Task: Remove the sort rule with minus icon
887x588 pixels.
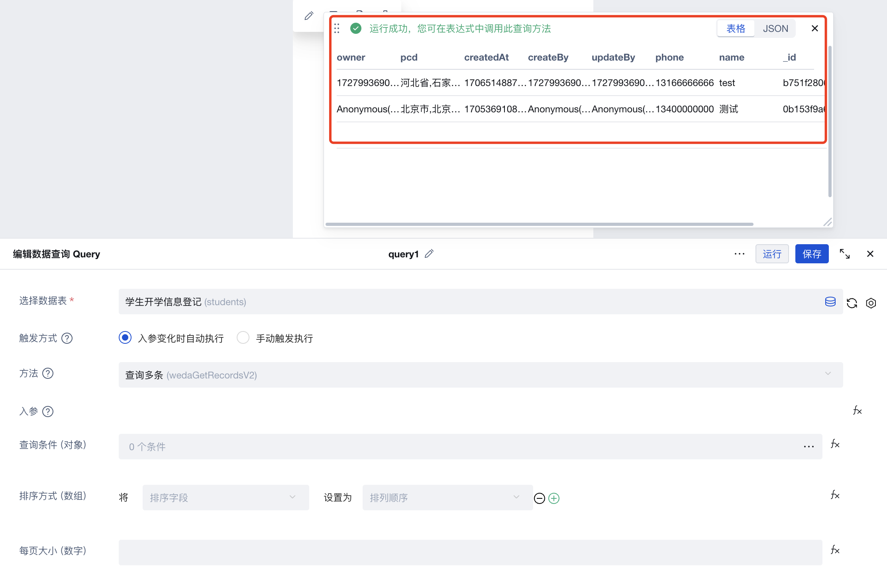Action: [x=540, y=498]
